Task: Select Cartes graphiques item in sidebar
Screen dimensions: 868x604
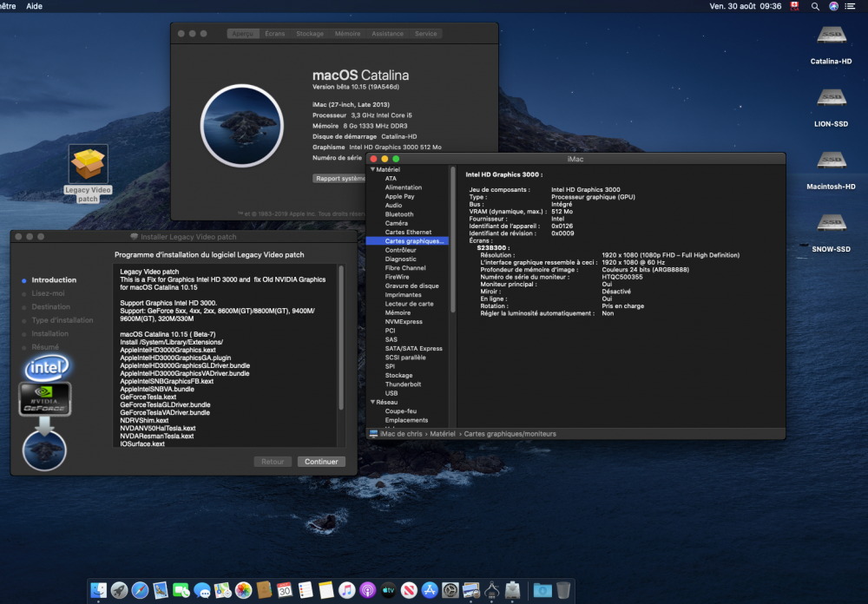Action: point(407,241)
